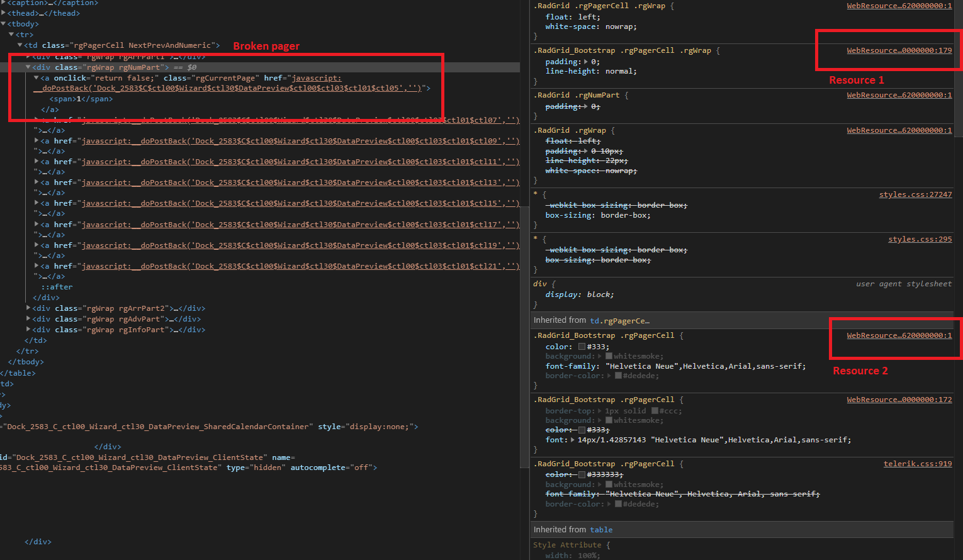Collapse the rgCurrentPage anchor node
Image resolution: width=963 pixels, height=560 pixels.
[37, 78]
